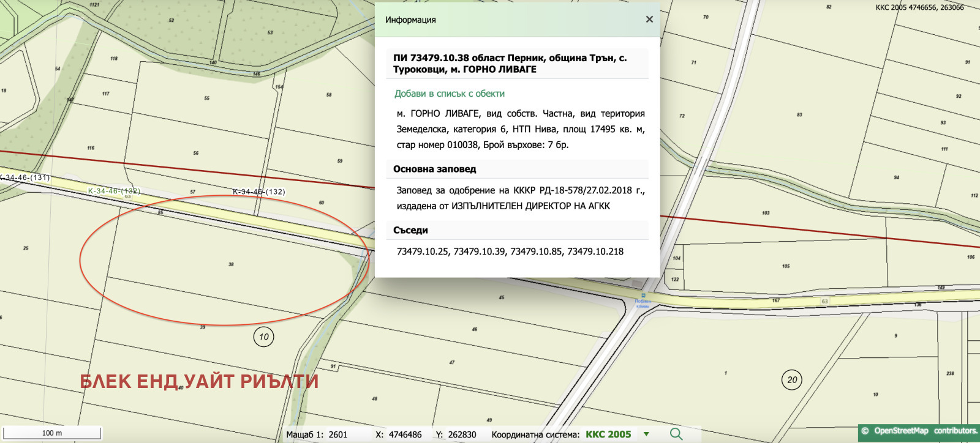The width and height of the screenshot is (980, 443).
Task: Select parcel 25 on the map
Action: (x=26, y=248)
